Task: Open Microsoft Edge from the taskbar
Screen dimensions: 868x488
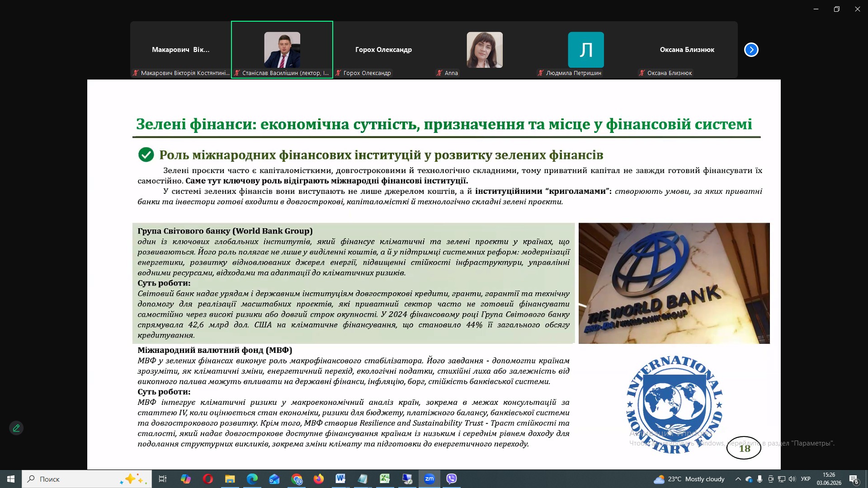Action: (x=252, y=479)
